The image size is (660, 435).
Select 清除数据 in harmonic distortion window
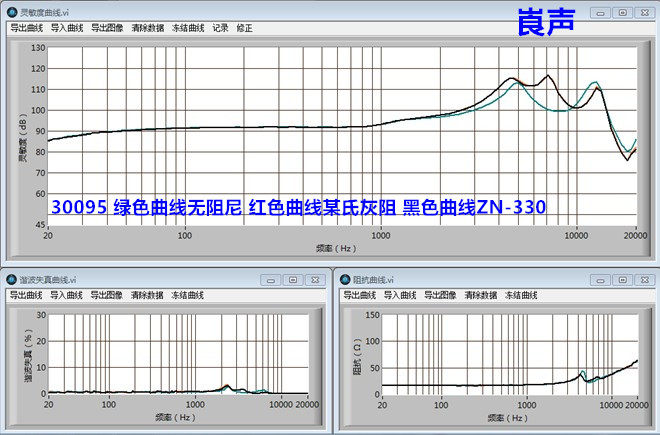[147, 296]
